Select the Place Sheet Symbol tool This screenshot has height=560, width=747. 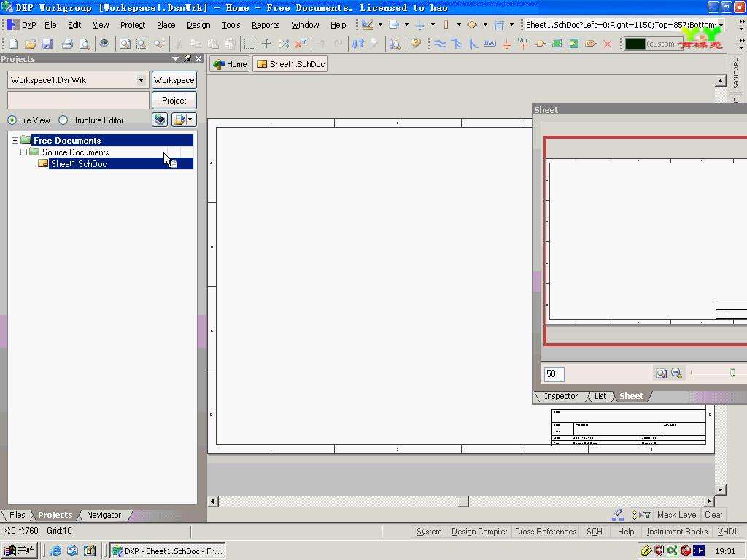tap(557, 44)
